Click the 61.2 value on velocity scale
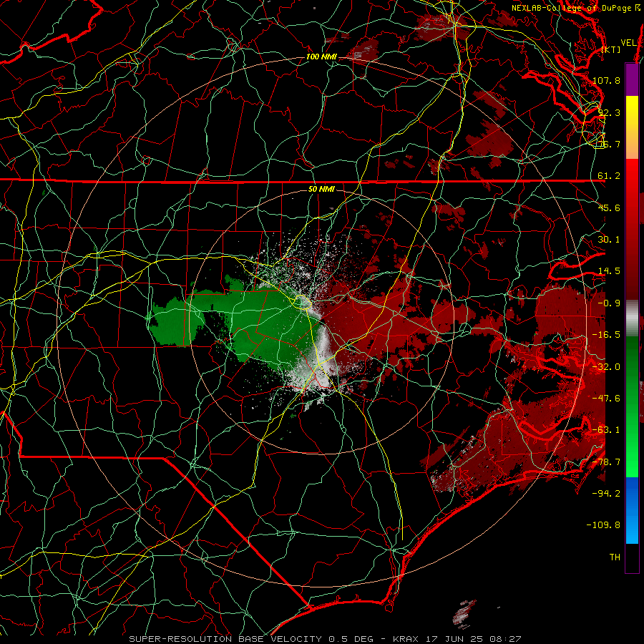 [x=609, y=176]
